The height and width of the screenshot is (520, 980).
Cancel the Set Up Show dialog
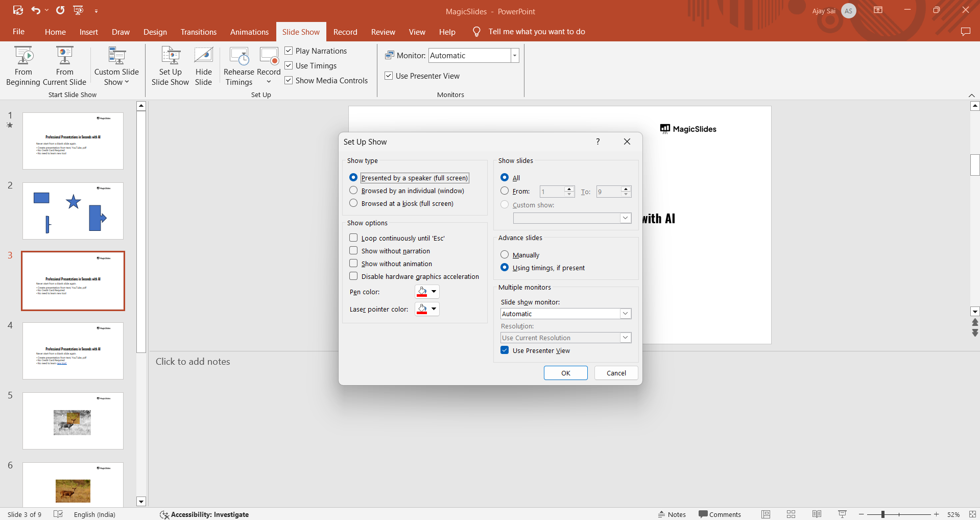click(x=616, y=373)
